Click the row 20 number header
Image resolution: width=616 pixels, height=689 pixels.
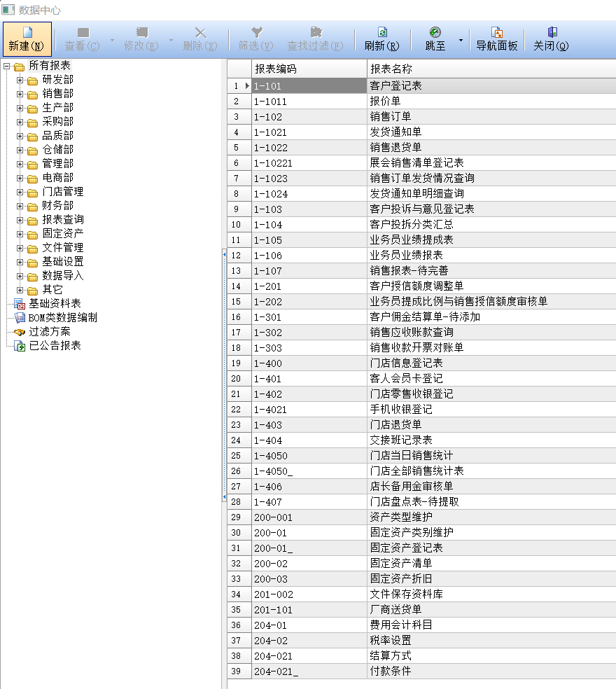click(x=239, y=379)
